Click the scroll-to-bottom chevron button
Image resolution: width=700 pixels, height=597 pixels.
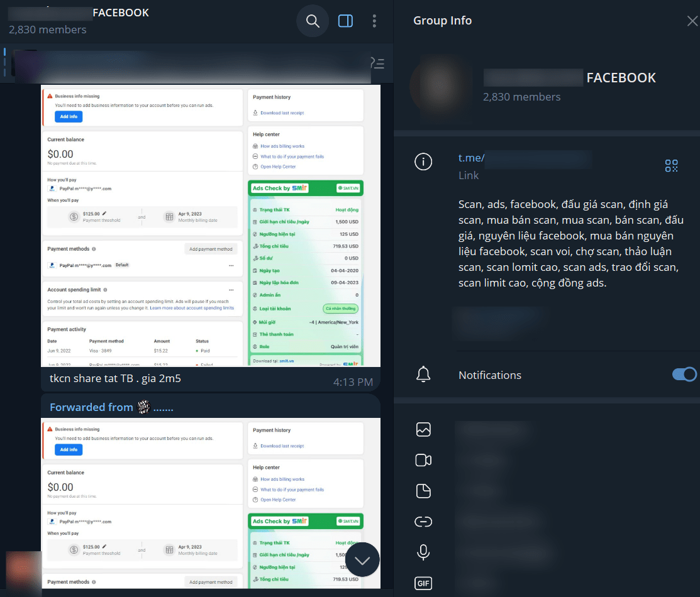362,559
